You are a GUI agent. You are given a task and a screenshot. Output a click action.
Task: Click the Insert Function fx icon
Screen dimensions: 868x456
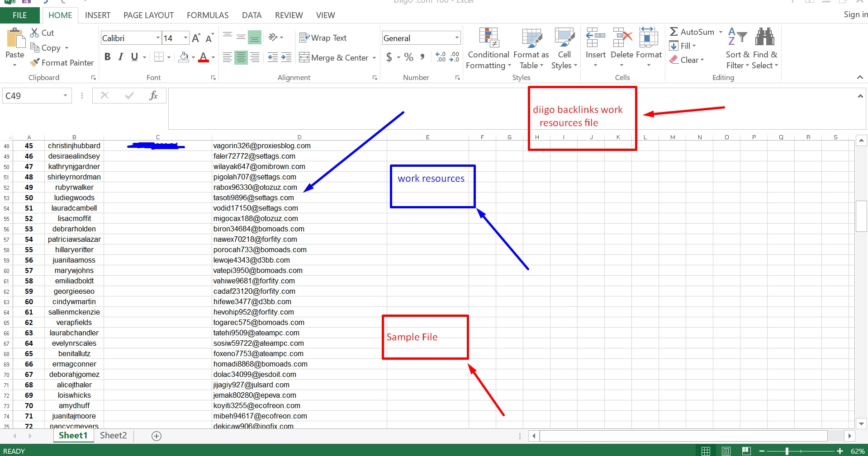[153, 95]
